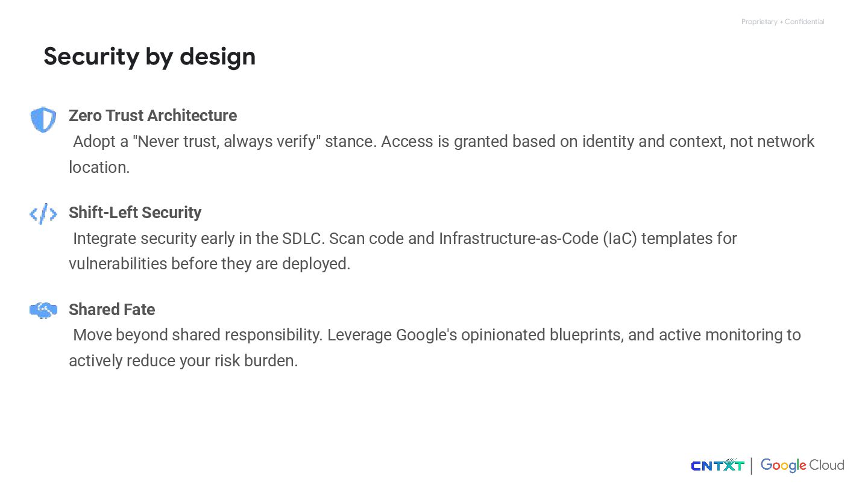Click "actively reduce your risk burden" line
The height and width of the screenshot is (488, 868).
coord(183,361)
